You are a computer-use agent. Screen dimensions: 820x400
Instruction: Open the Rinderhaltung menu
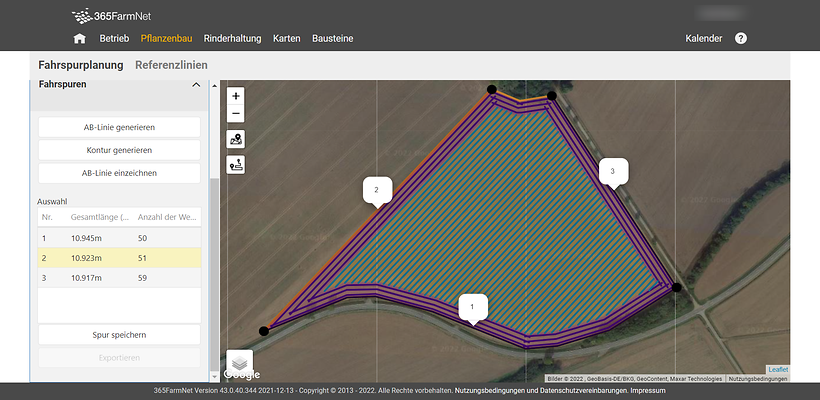tap(232, 38)
